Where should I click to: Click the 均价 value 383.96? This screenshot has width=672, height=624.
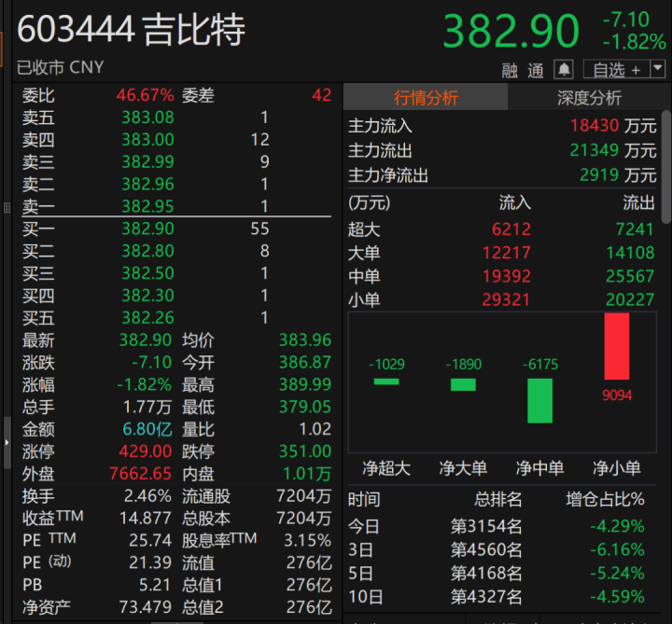(x=305, y=340)
